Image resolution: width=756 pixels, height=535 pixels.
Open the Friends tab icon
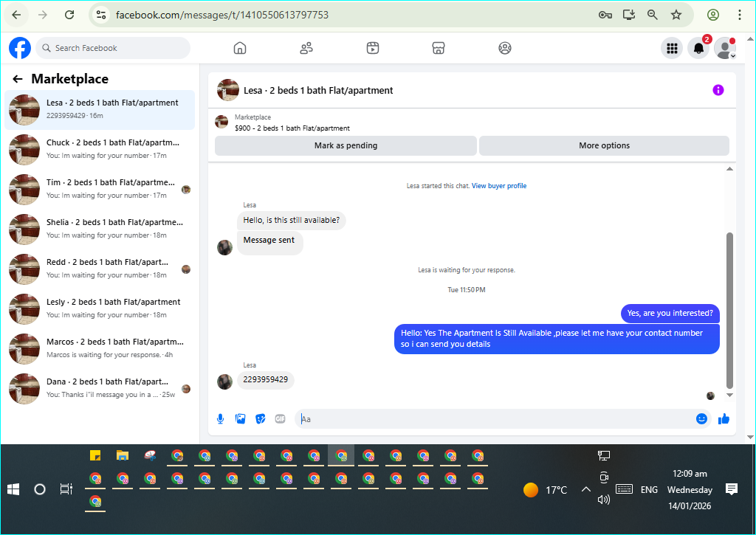click(x=306, y=48)
